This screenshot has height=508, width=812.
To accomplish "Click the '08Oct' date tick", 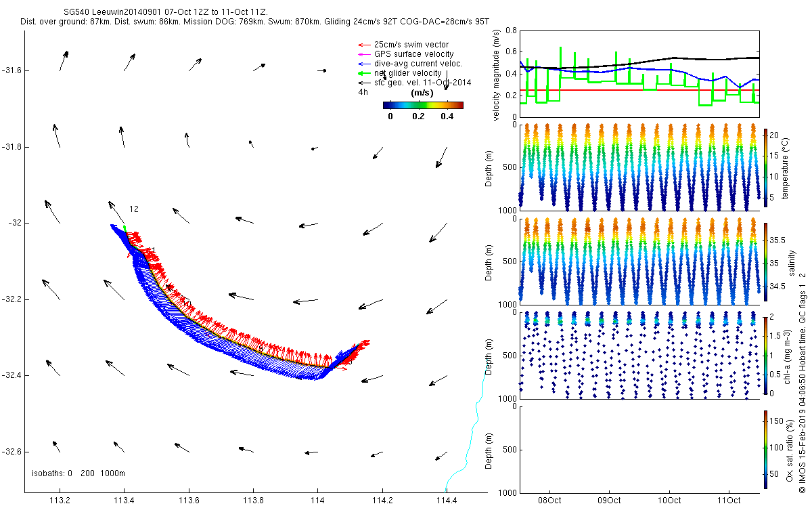I will pos(549,501).
